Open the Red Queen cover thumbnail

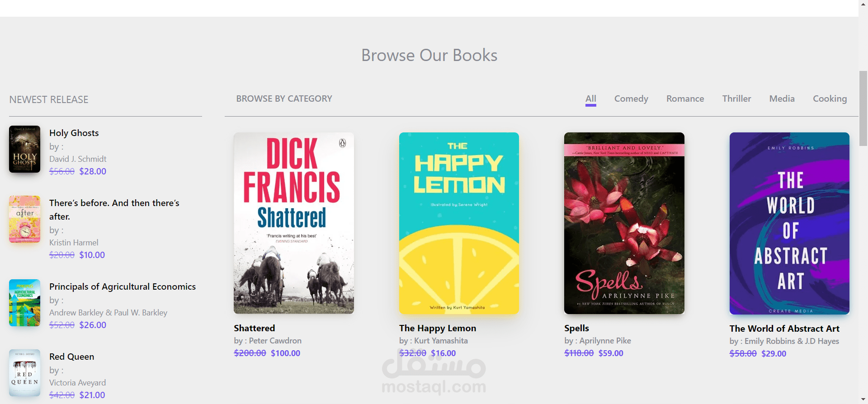(25, 373)
